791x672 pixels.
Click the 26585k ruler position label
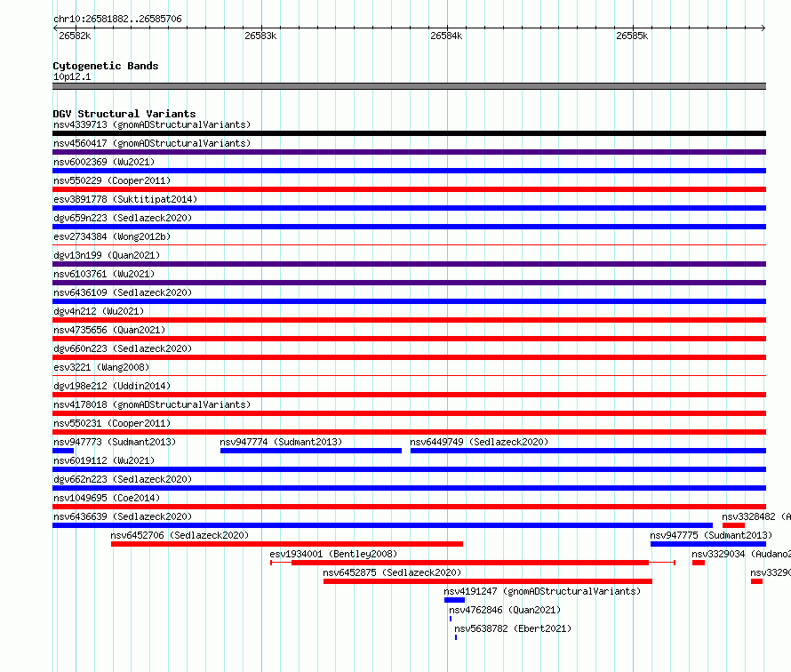(632, 36)
